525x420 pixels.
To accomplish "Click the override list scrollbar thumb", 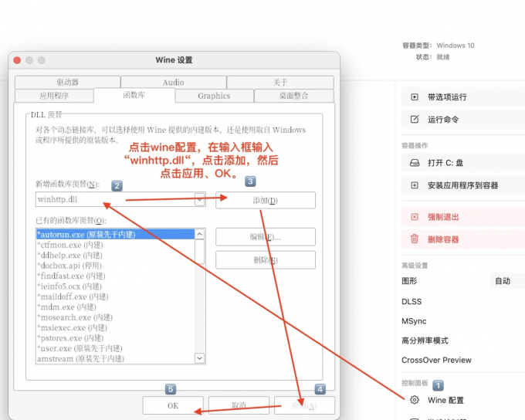I will [x=199, y=252].
